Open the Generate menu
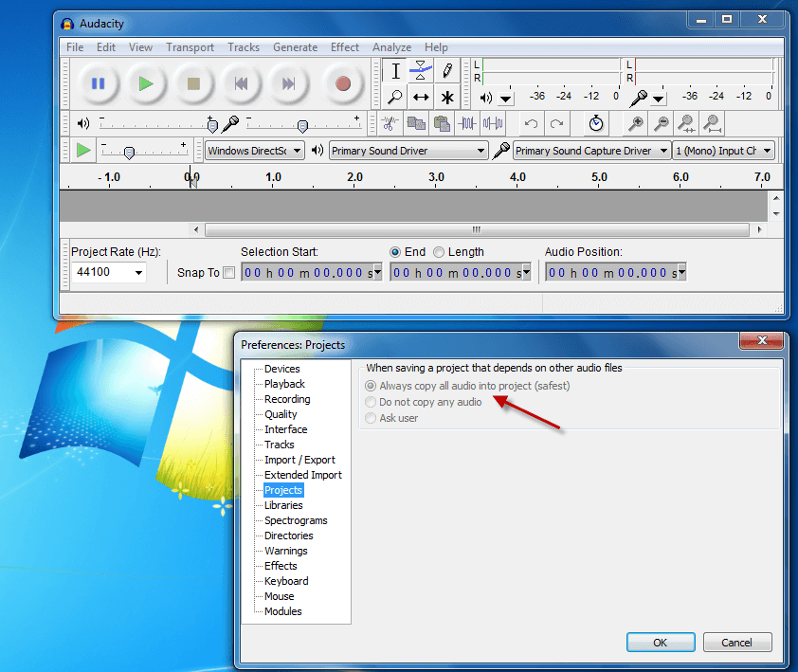This screenshot has width=798, height=672. point(295,47)
